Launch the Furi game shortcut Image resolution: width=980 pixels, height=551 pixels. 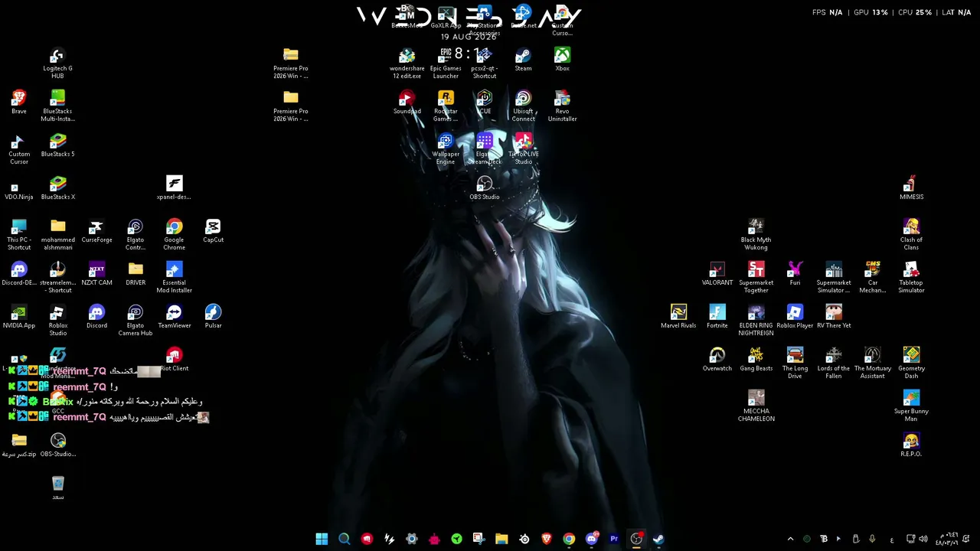pos(795,274)
